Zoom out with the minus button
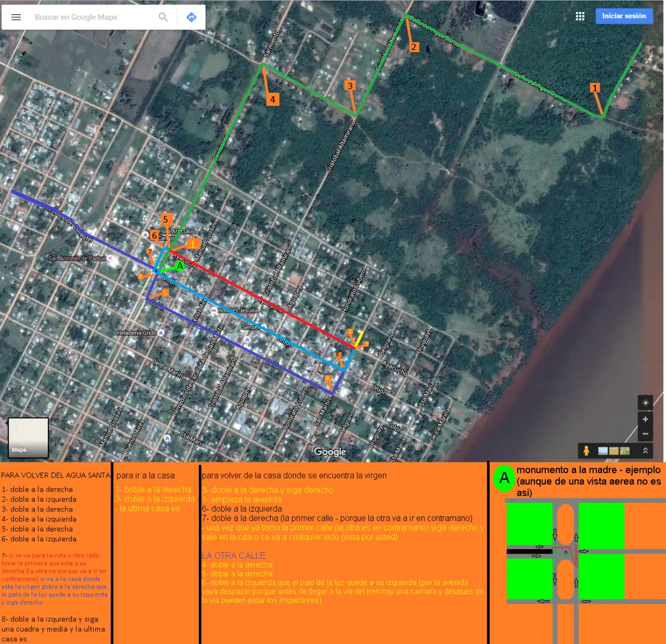 point(645,434)
